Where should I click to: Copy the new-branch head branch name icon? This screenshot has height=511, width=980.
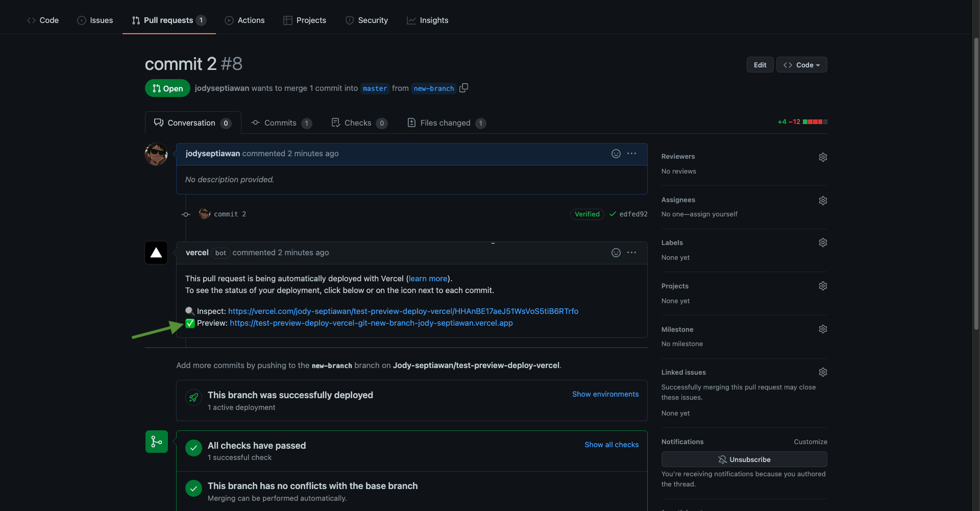(463, 88)
